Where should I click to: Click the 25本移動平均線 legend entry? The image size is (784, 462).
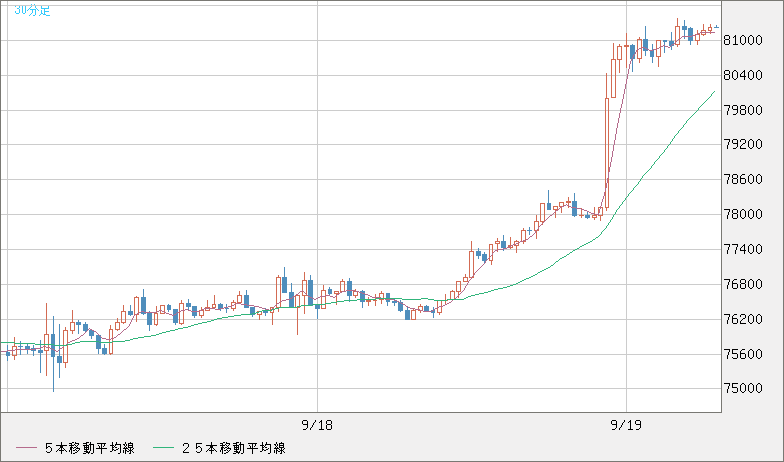[220, 448]
